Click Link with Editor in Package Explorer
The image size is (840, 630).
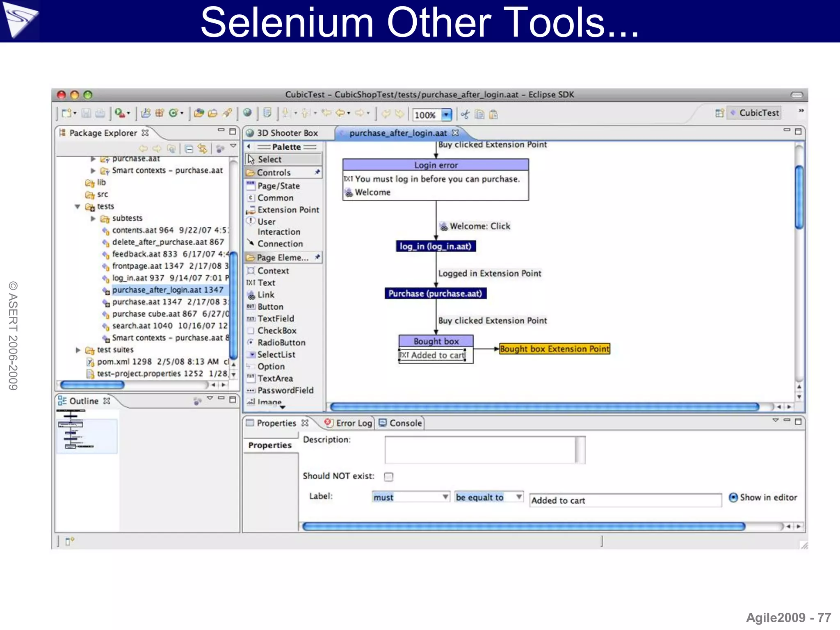click(202, 148)
